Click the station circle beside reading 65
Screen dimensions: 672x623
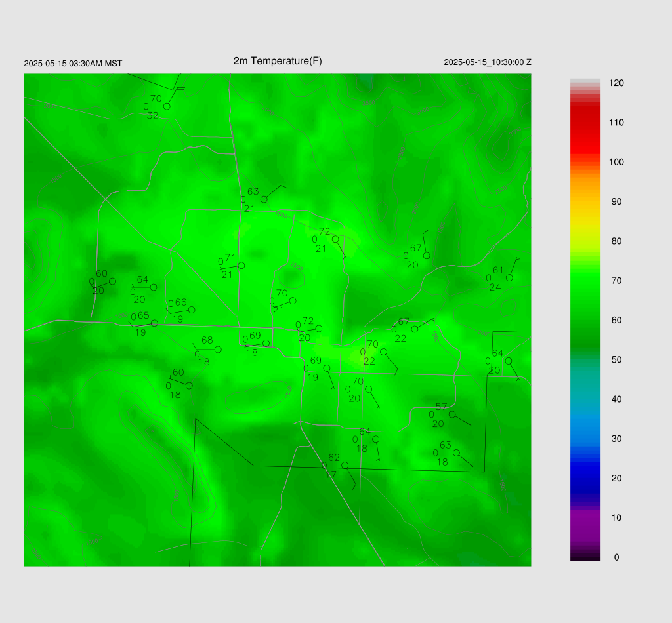tap(155, 323)
